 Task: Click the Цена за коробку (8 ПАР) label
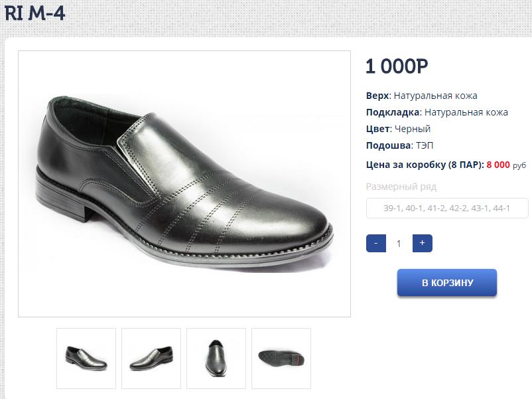tap(425, 165)
